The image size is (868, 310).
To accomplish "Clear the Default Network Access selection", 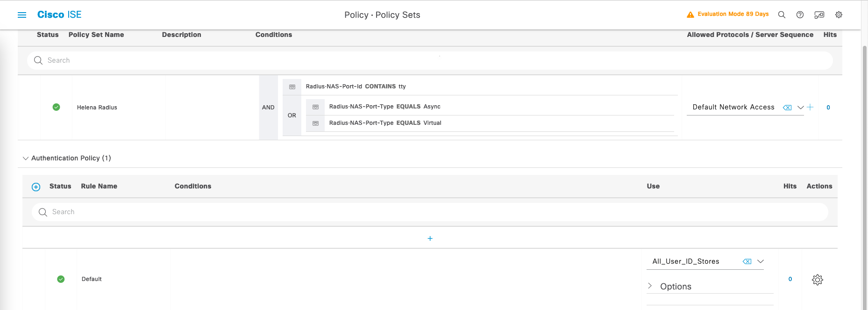I will (787, 108).
